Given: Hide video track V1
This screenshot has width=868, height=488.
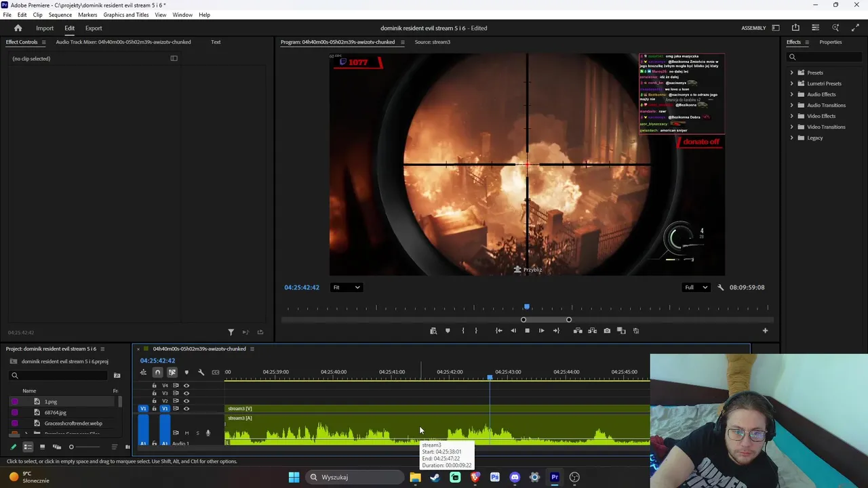Looking at the screenshot, I should pos(186,409).
